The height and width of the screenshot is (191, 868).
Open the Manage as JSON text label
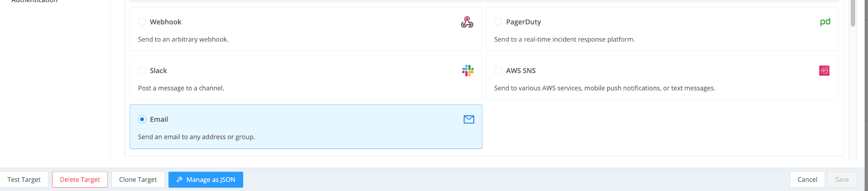click(x=211, y=180)
